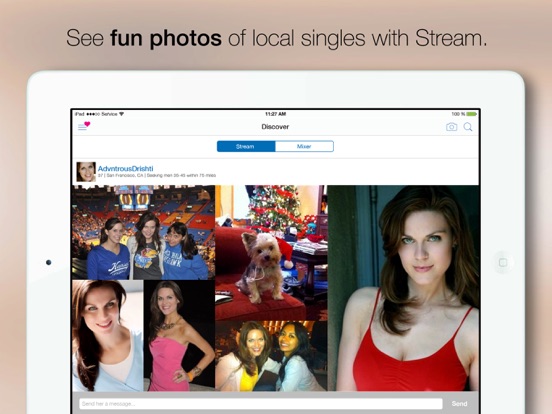Open the basketball arena group photo
The width and height of the screenshot is (552, 414).
click(x=143, y=232)
